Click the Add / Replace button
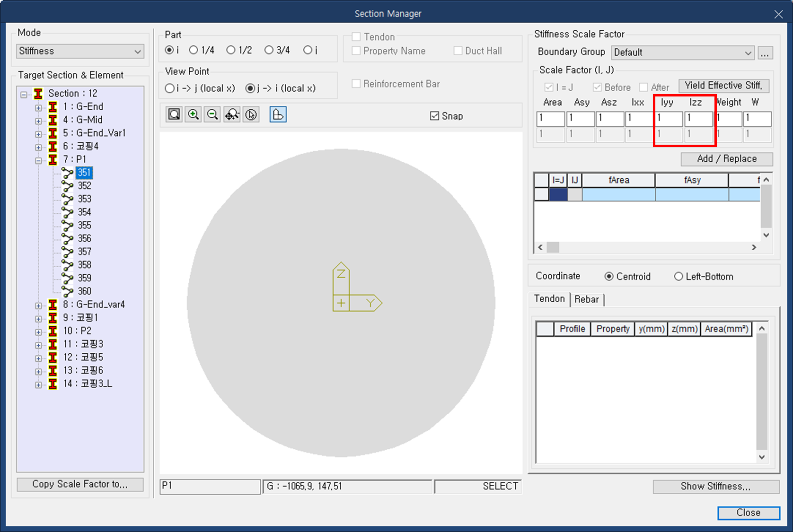The height and width of the screenshot is (532, 793). coord(727,159)
